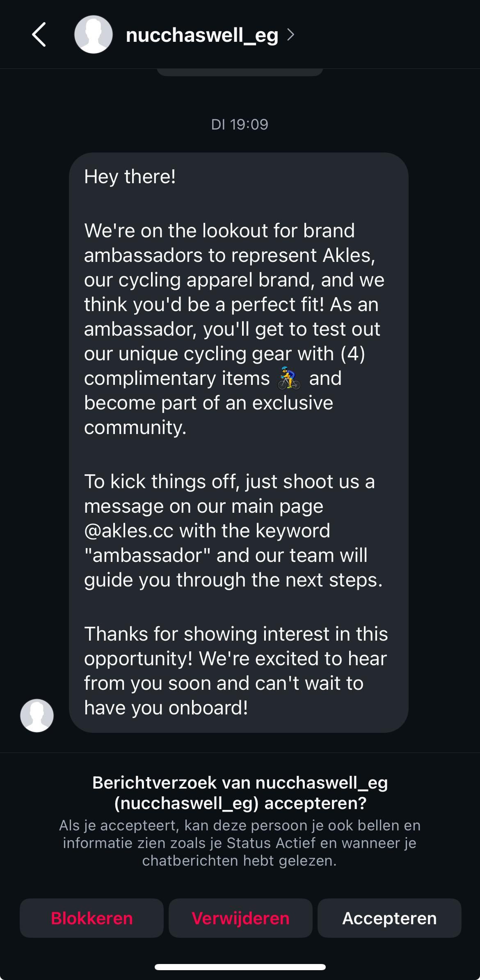Block the sender with Blokkeren
The width and height of the screenshot is (480, 980).
91,918
